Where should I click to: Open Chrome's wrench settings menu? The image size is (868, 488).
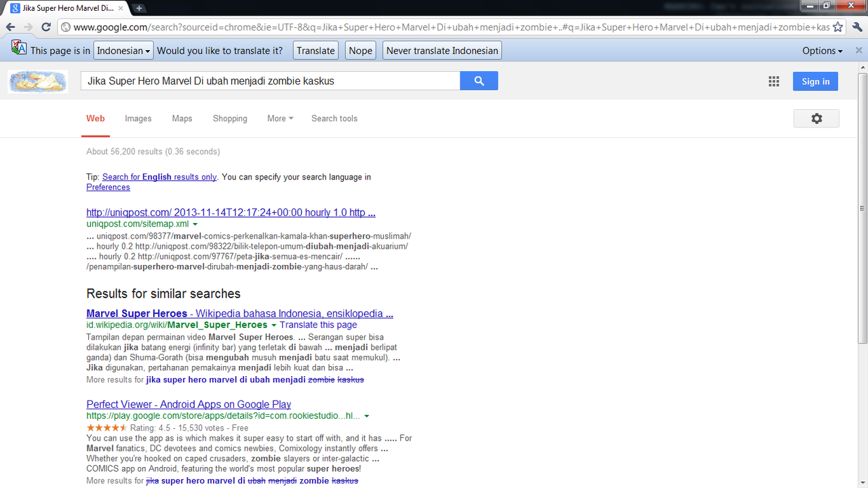click(857, 27)
